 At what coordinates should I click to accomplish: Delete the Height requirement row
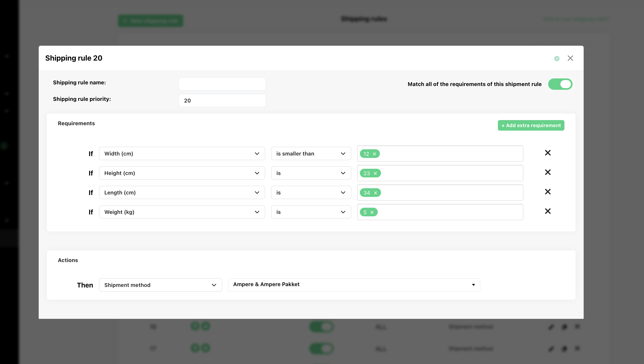pos(548,172)
